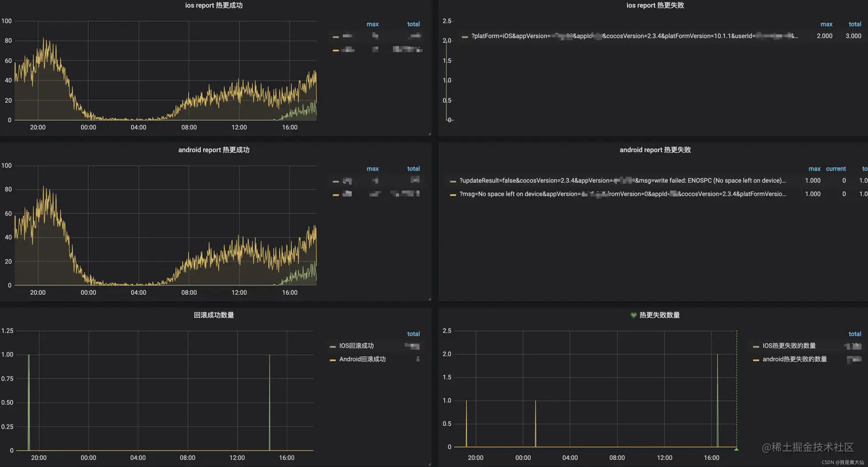Open the android report 热更成功 panel title menu
The image size is (868, 467).
(x=214, y=150)
